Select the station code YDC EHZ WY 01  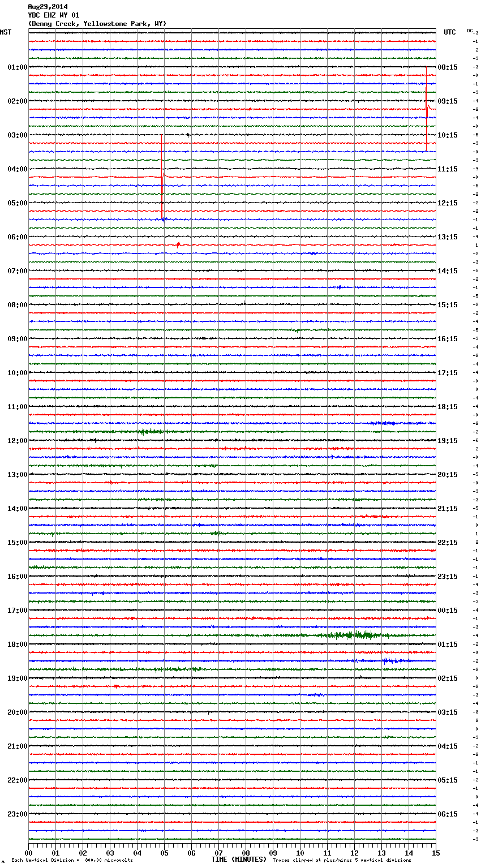coord(54,15)
